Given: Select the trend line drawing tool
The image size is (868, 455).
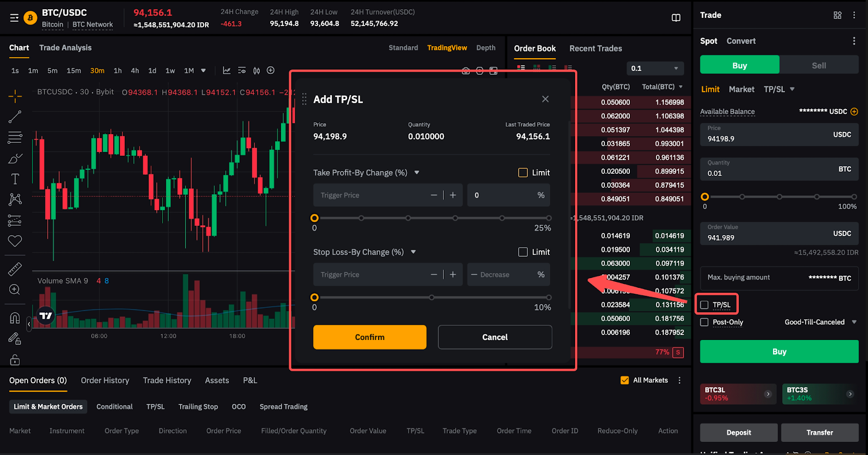Looking at the screenshot, I should 15,117.
